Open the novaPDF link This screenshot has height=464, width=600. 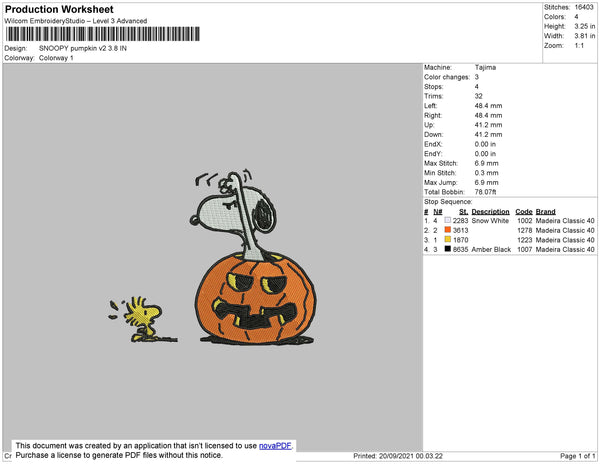(275, 446)
